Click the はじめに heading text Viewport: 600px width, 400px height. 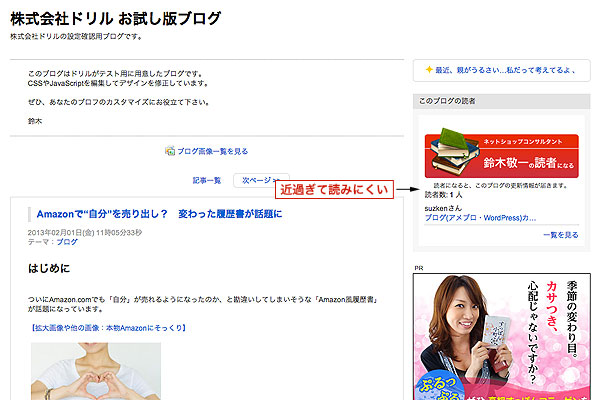pos(49,268)
